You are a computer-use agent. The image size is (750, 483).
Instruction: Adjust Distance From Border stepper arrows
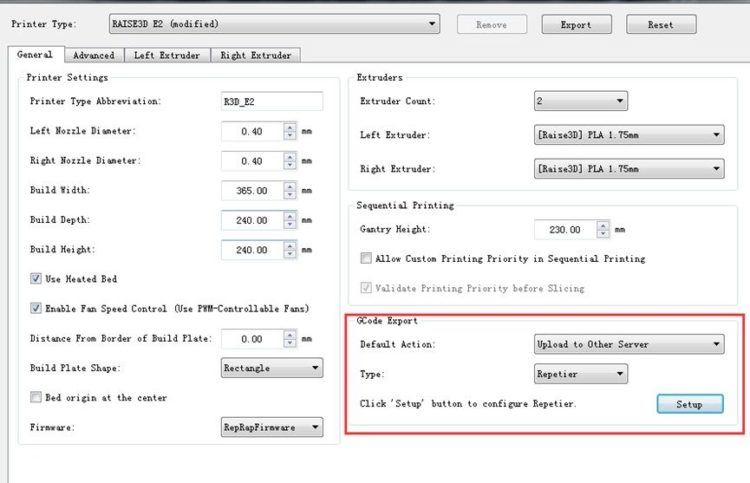(x=290, y=339)
